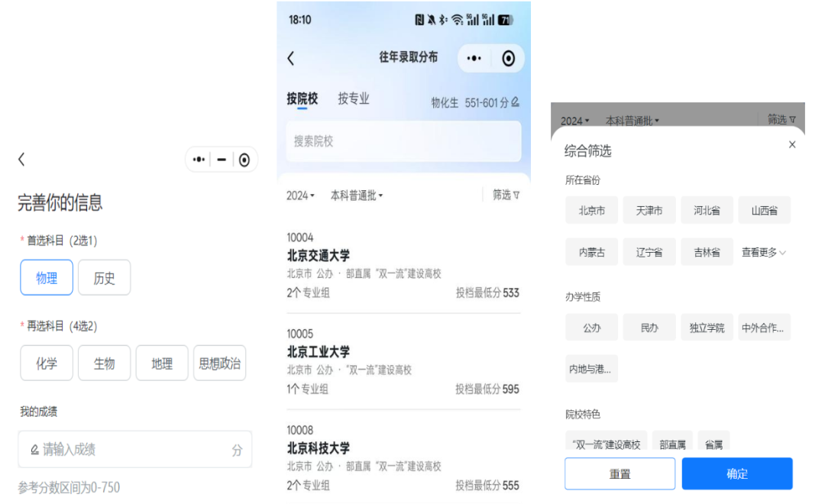Image resolution: width=825 pixels, height=504 pixels.
Task: Expand 查看更多 provinces list
Action: point(764,252)
